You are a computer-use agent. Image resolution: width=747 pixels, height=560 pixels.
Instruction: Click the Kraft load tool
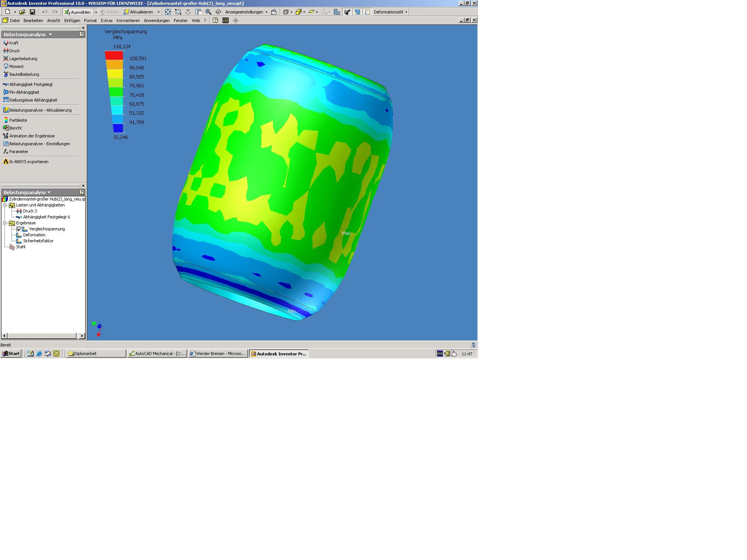(x=11, y=43)
